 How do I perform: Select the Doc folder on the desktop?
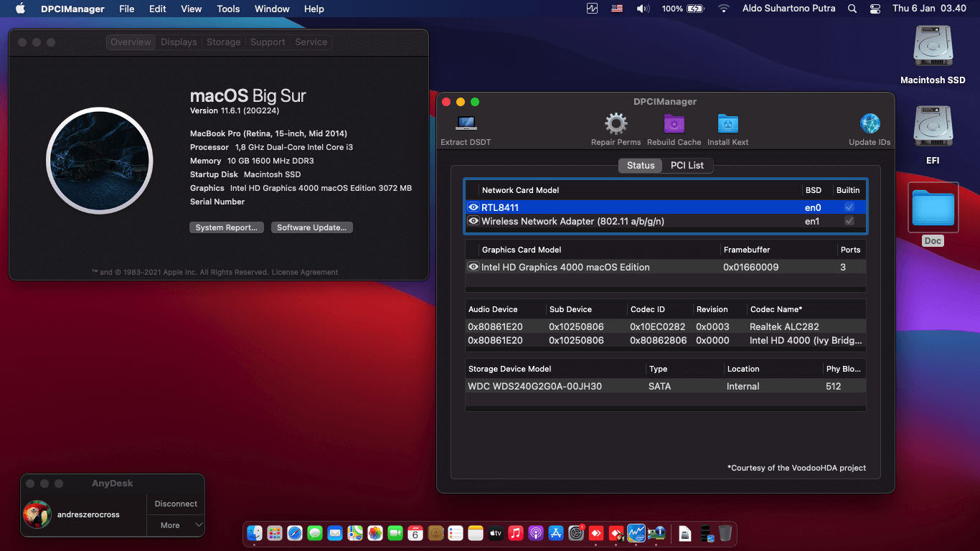(933, 207)
